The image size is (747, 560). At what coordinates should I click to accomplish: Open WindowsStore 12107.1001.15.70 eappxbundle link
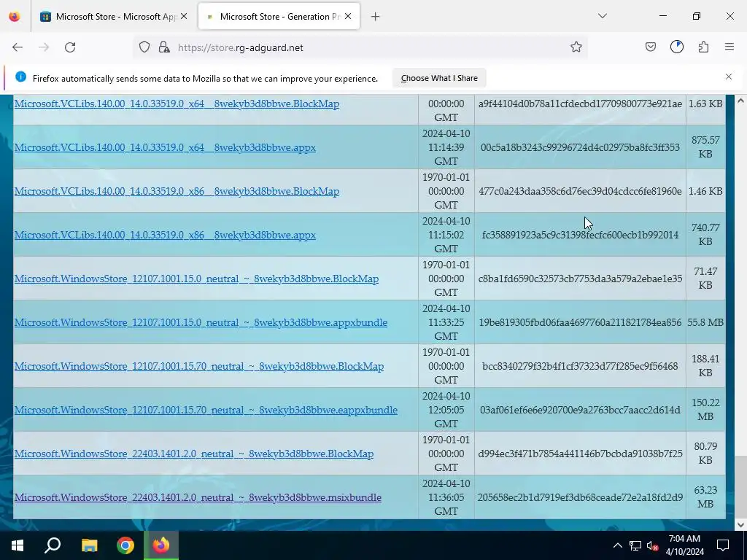click(x=206, y=411)
